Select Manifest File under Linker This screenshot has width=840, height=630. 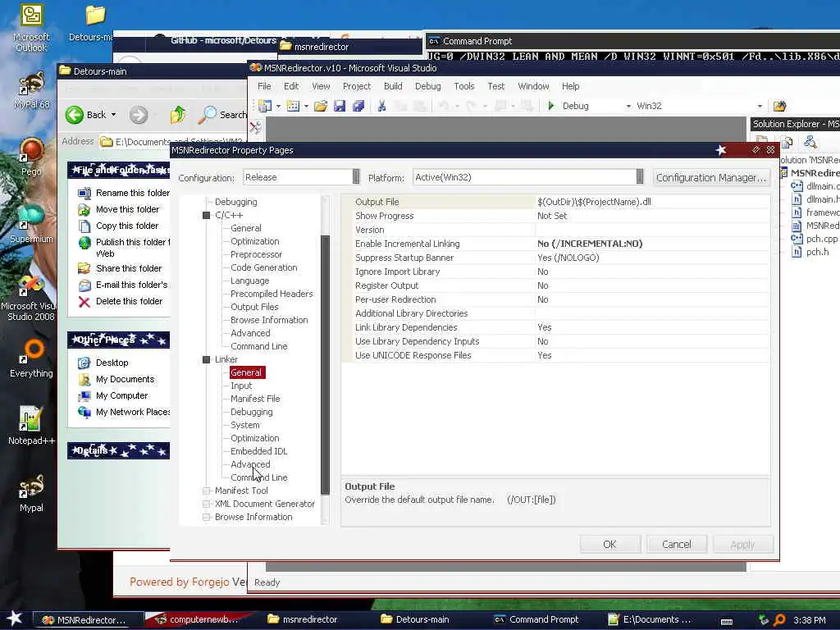(x=255, y=399)
